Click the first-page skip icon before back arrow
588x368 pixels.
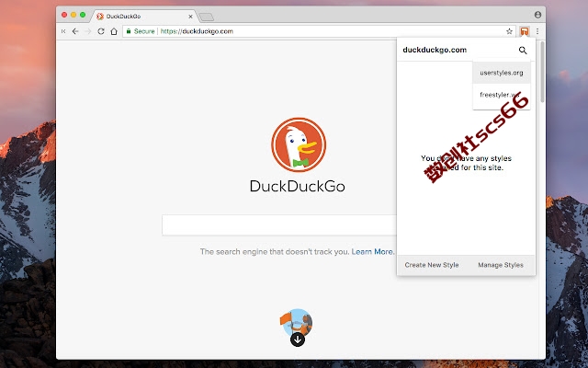(x=63, y=31)
